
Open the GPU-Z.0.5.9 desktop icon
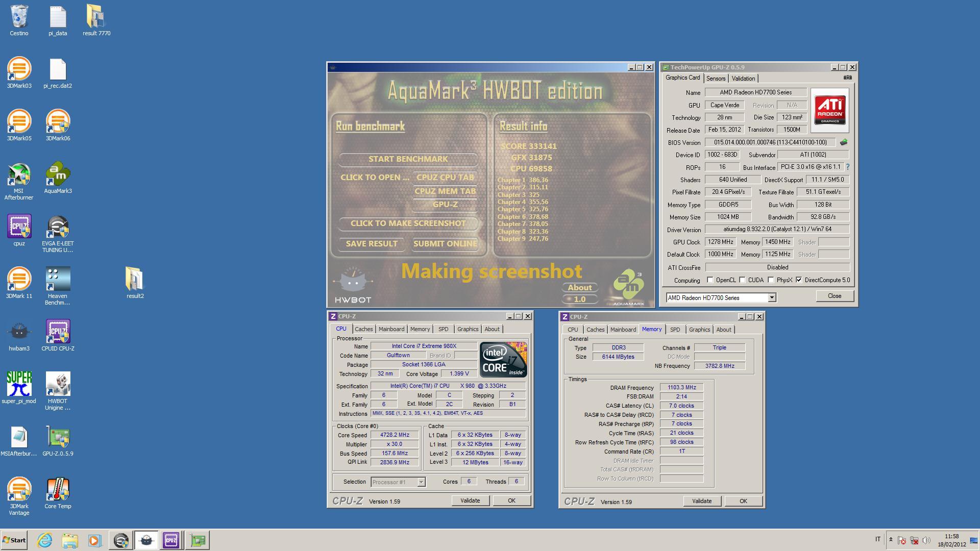tap(58, 441)
